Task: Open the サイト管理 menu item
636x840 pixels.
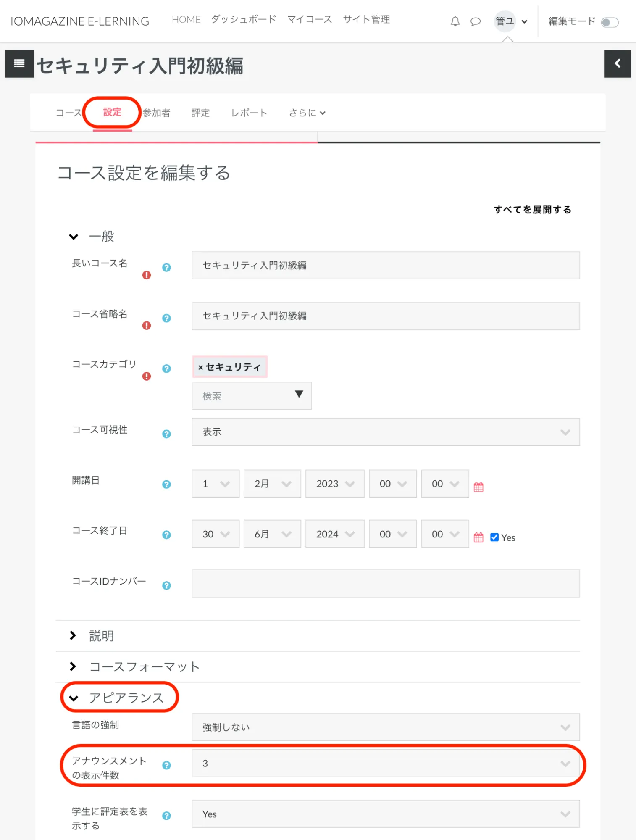Action: (x=366, y=19)
